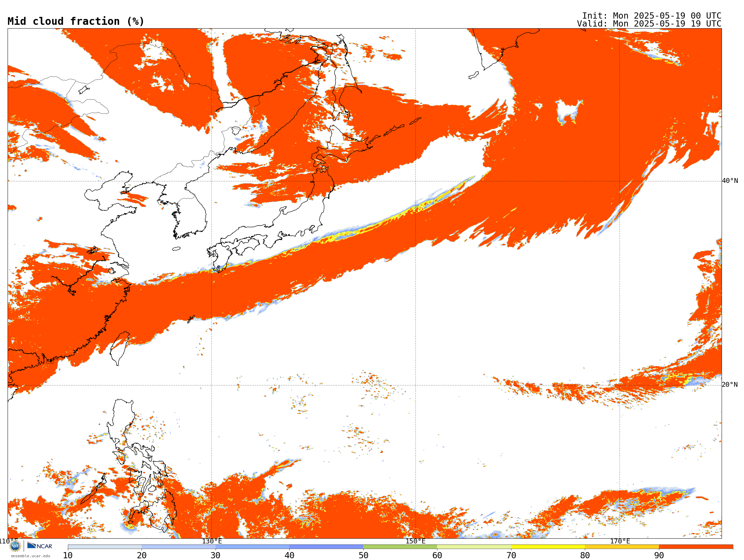Click the NSF logo icon
The image size is (744, 560).
pos(15,546)
